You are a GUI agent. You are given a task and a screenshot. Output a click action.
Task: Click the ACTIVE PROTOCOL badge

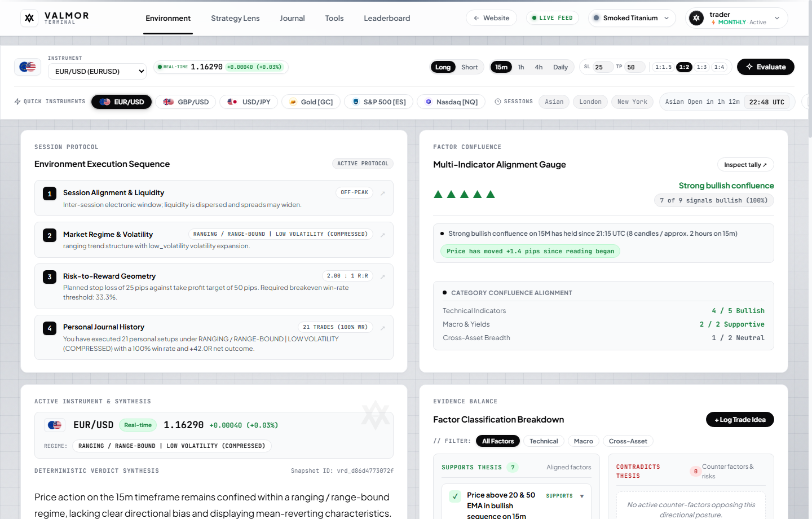click(x=363, y=164)
